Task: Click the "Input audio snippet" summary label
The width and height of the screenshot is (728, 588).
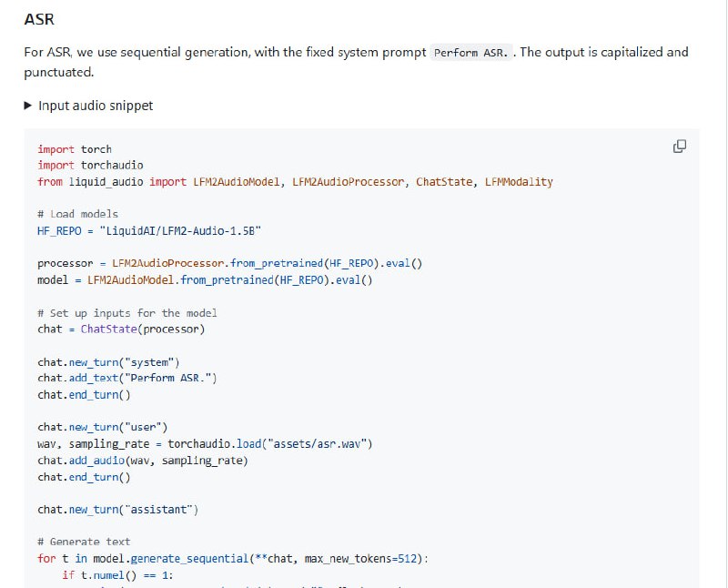Action: [x=96, y=106]
